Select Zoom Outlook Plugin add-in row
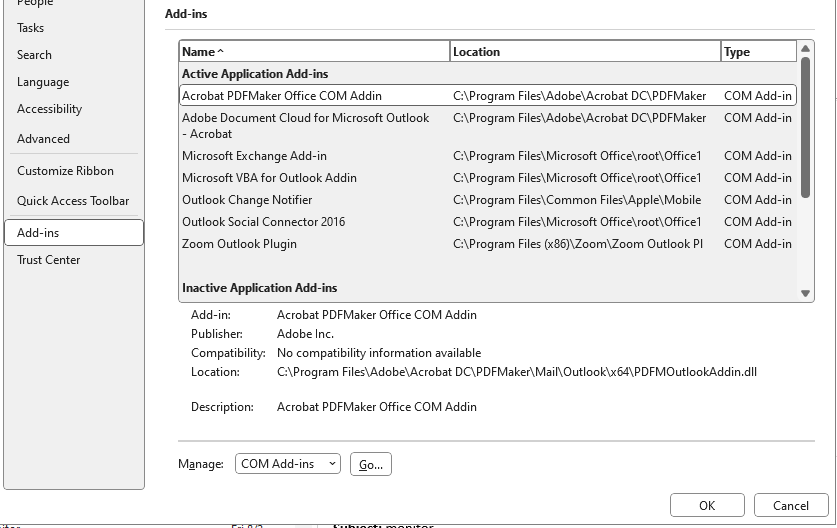The height and width of the screenshot is (528, 837). click(x=240, y=244)
